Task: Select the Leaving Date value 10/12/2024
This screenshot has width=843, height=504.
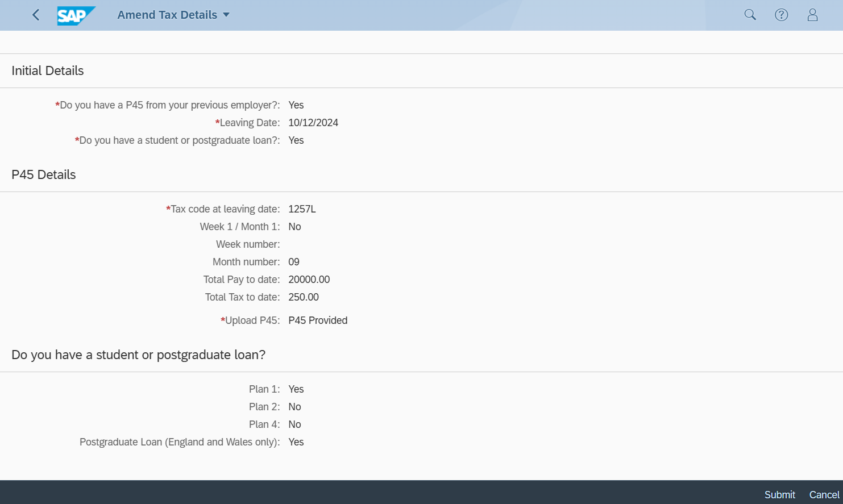Action: pyautogui.click(x=313, y=123)
